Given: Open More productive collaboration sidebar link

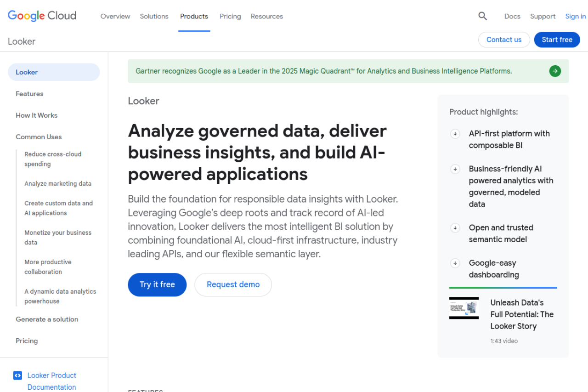Looking at the screenshot, I should 48,267.
